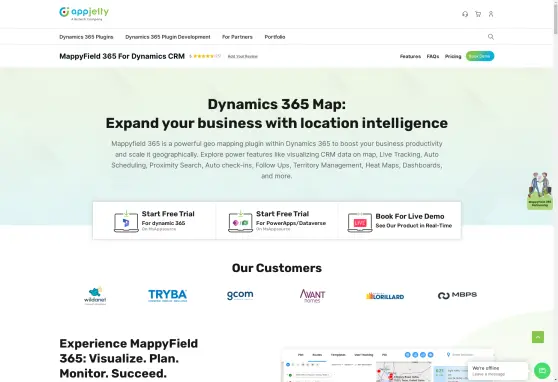
Task: Open Dynamics 365 Plugin Development menu
Action: click(168, 37)
